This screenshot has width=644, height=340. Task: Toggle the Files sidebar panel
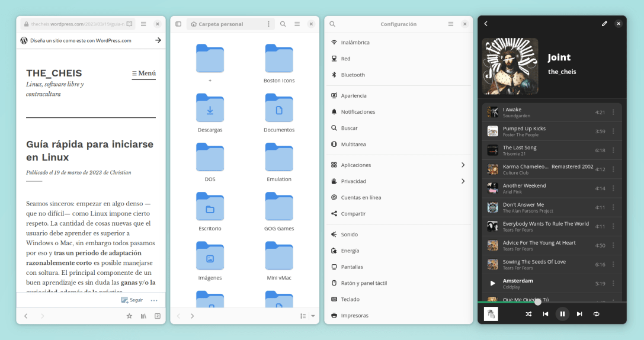point(178,24)
